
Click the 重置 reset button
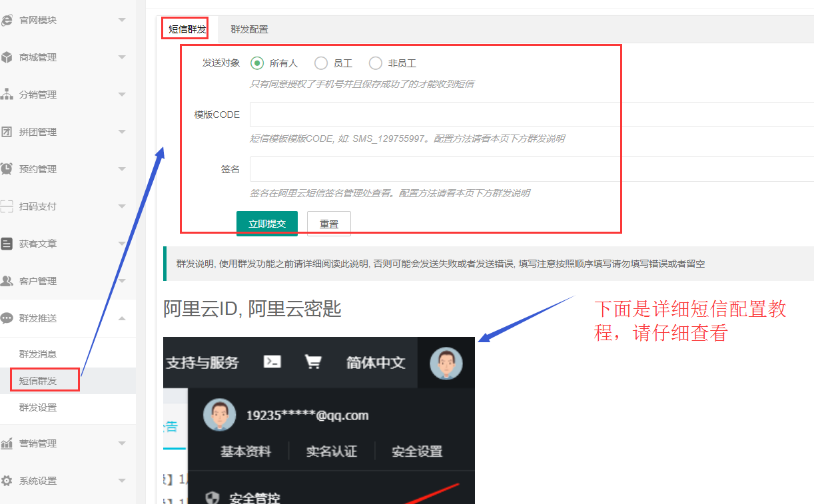(x=329, y=224)
